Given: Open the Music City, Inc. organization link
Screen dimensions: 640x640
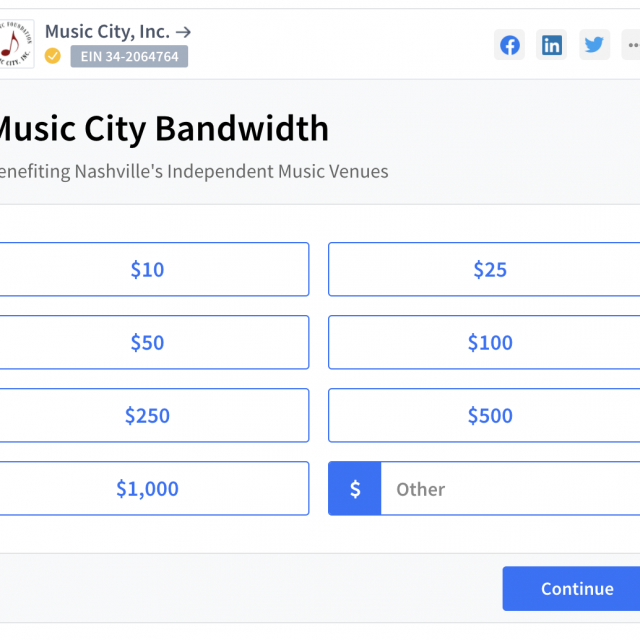Looking at the screenshot, I should click(118, 31).
